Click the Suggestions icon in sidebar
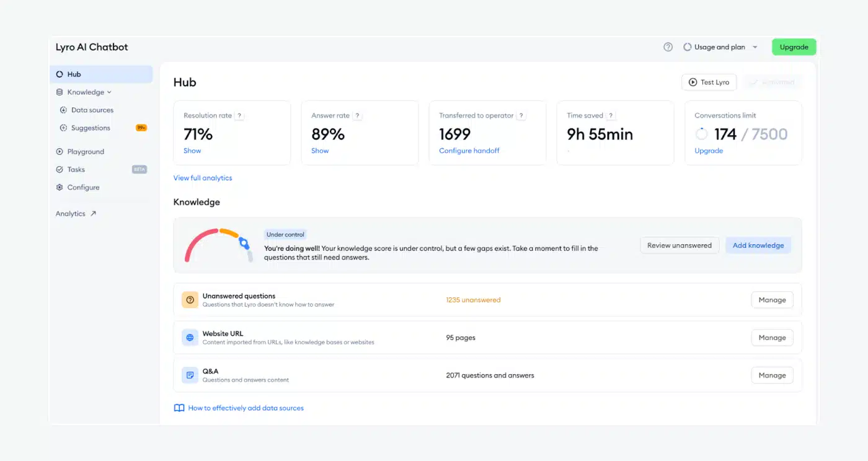Viewport: 868px width, 461px height. coord(63,128)
